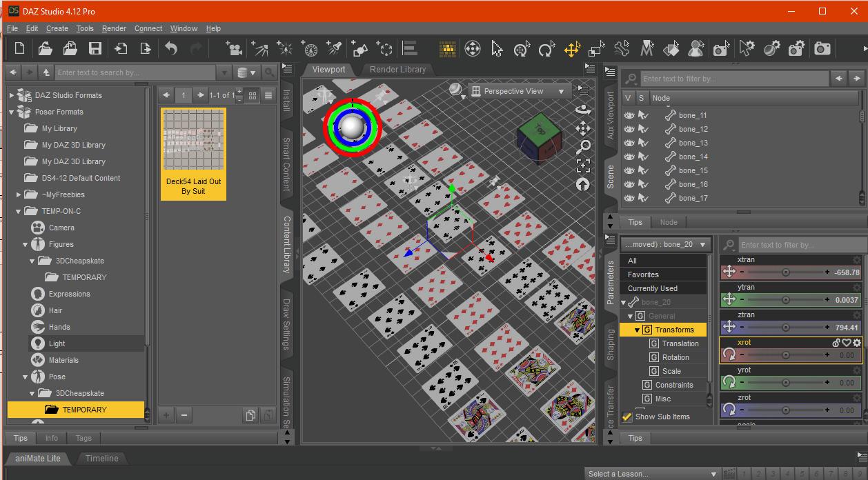Open the bone_20 node selector dropdown
868x480 pixels.
pyautogui.click(x=666, y=244)
